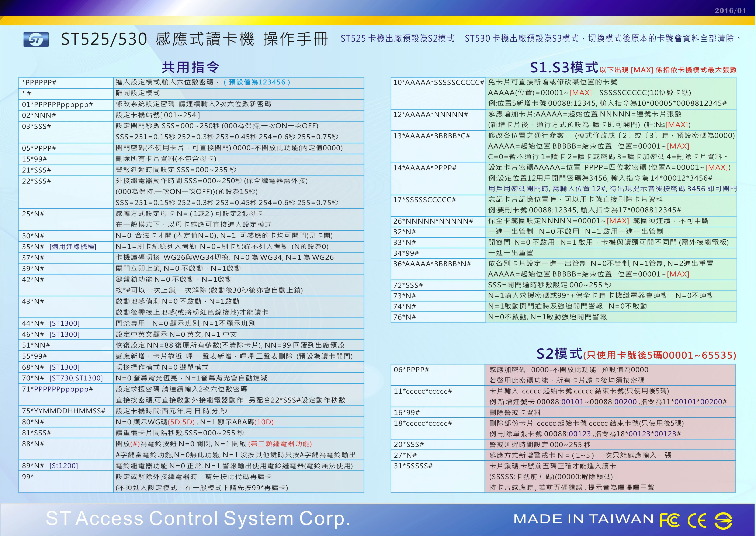
Task: Click the 18*ccccc*ccccc# command cell
Action: click(438, 428)
